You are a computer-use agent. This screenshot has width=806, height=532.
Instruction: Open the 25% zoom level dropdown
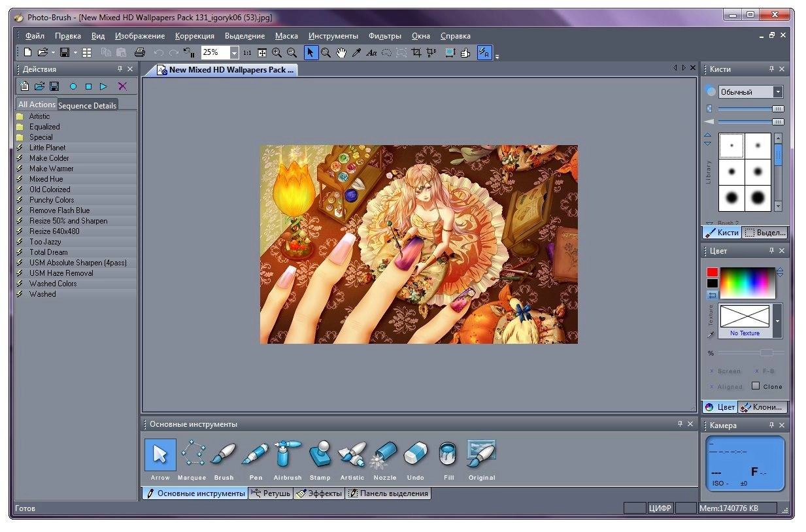pyautogui.click(x=235, y=52)
